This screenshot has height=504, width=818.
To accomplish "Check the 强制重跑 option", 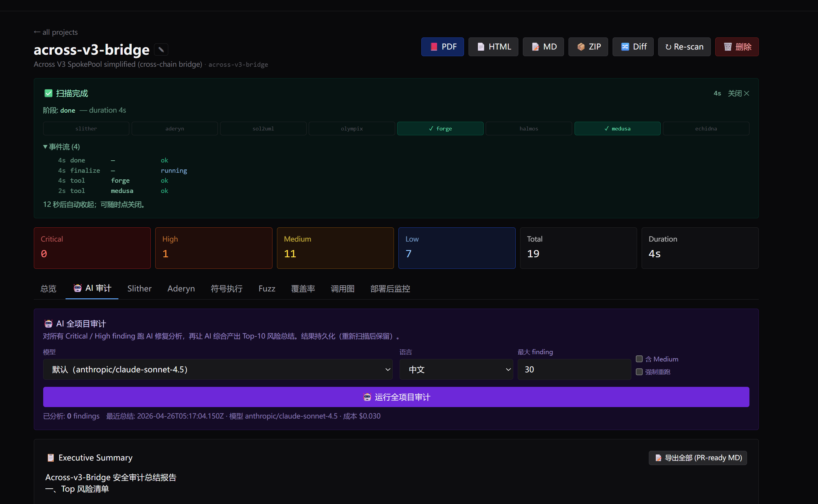I will [x=639, y=372].
